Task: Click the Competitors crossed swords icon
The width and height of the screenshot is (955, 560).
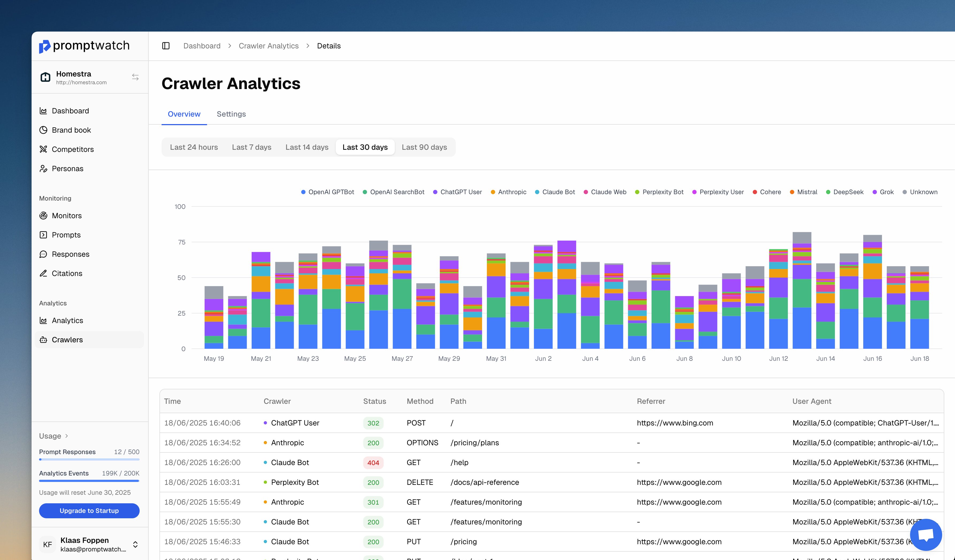Action: click(43, 149)
